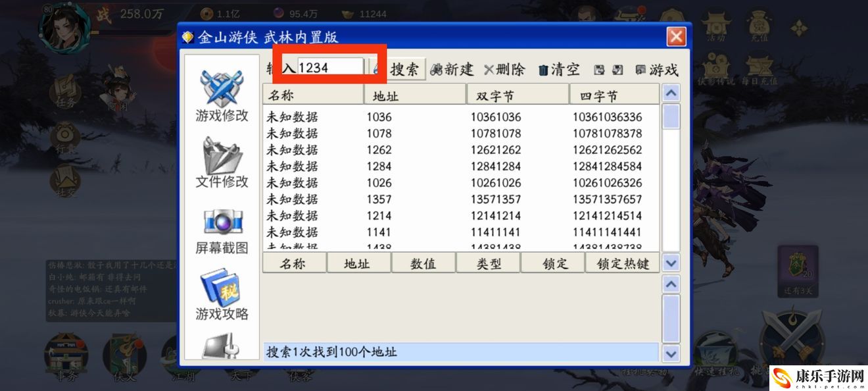Click the gold coin currency 1.1亿
Viewport: 868px width, 391px height.
point(220,13)
